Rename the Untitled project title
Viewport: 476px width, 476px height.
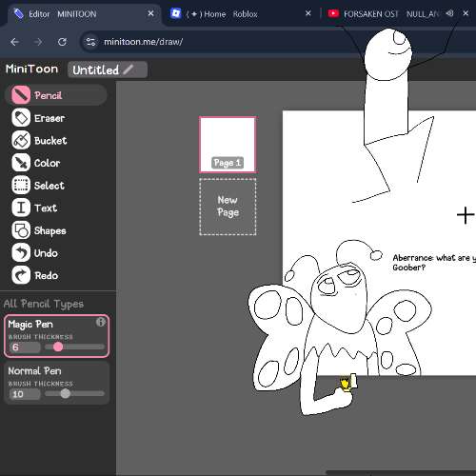coord(108,69)
